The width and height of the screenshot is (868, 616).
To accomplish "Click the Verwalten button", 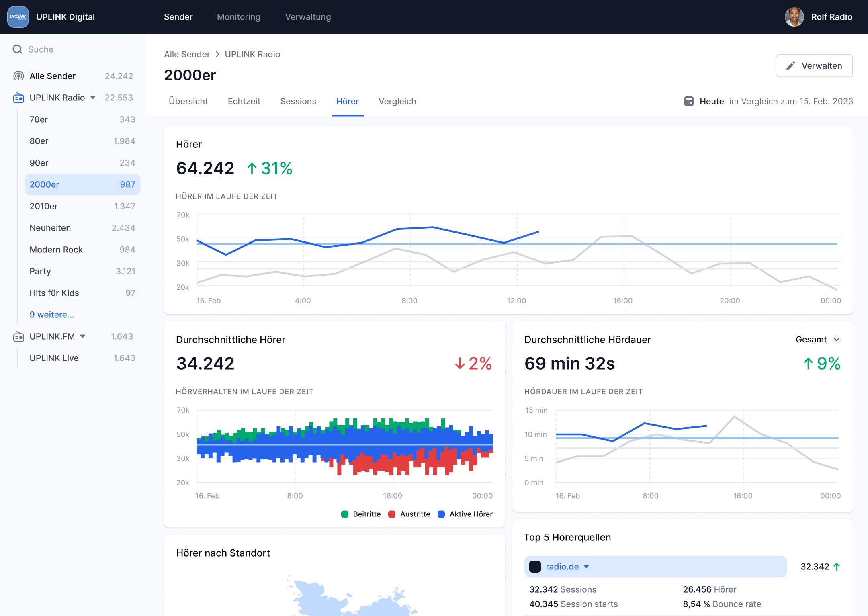I will (x=814, y=66).
